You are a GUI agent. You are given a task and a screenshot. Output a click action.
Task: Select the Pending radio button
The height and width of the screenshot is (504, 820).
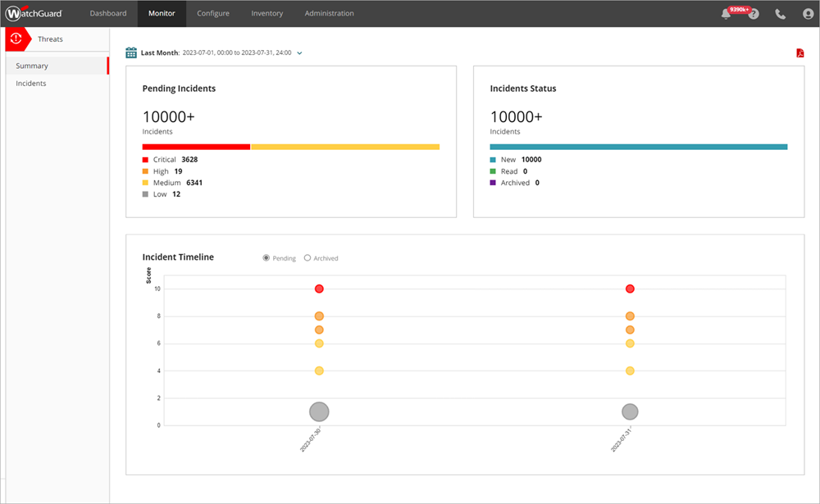pyautogui.click(x=266, y=257)
